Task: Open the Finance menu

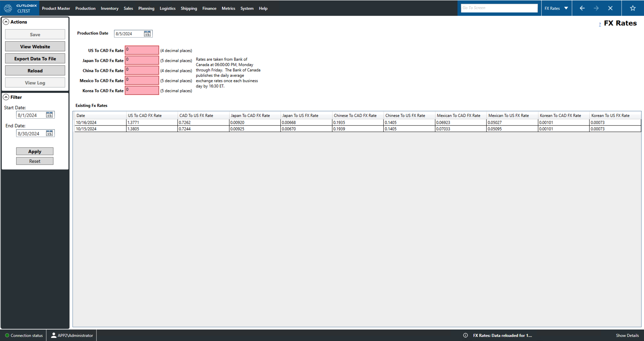Action: click(209, 8)
